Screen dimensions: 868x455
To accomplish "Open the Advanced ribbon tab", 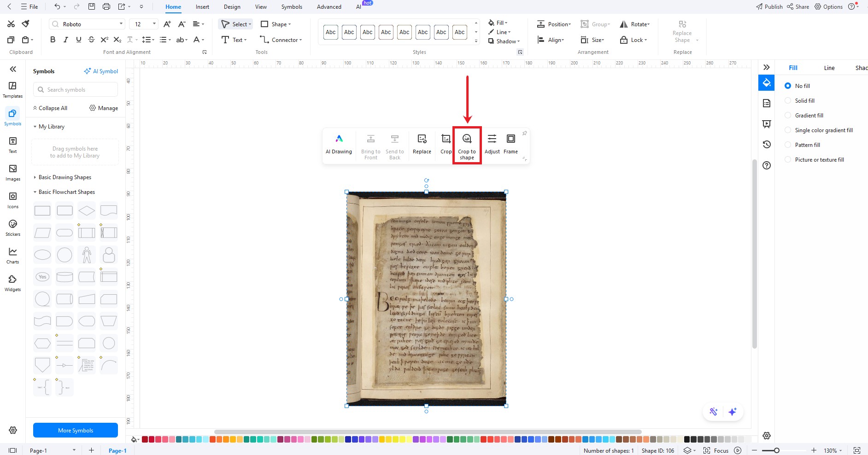I will (329, 6).
